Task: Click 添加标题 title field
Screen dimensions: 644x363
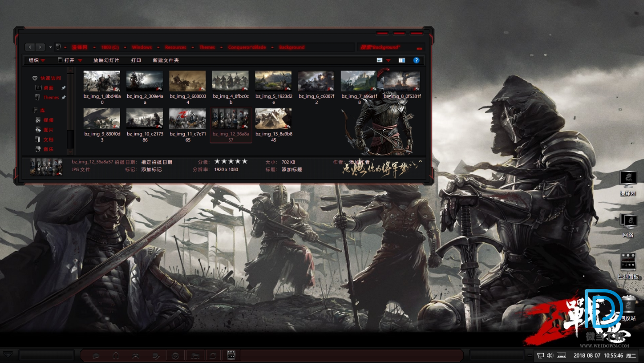Action: pyautogui.click(x=292, y=169)
